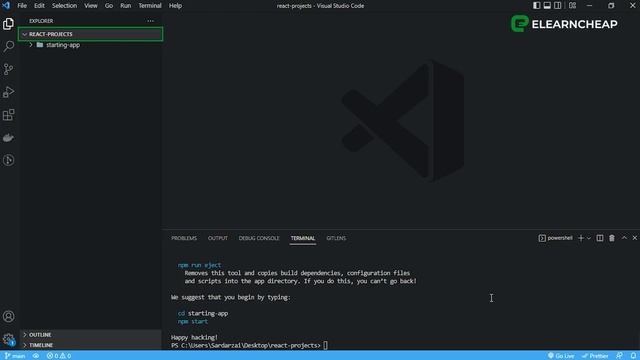Open the Search view icon

pyautogui.click(x=9, y=46)
